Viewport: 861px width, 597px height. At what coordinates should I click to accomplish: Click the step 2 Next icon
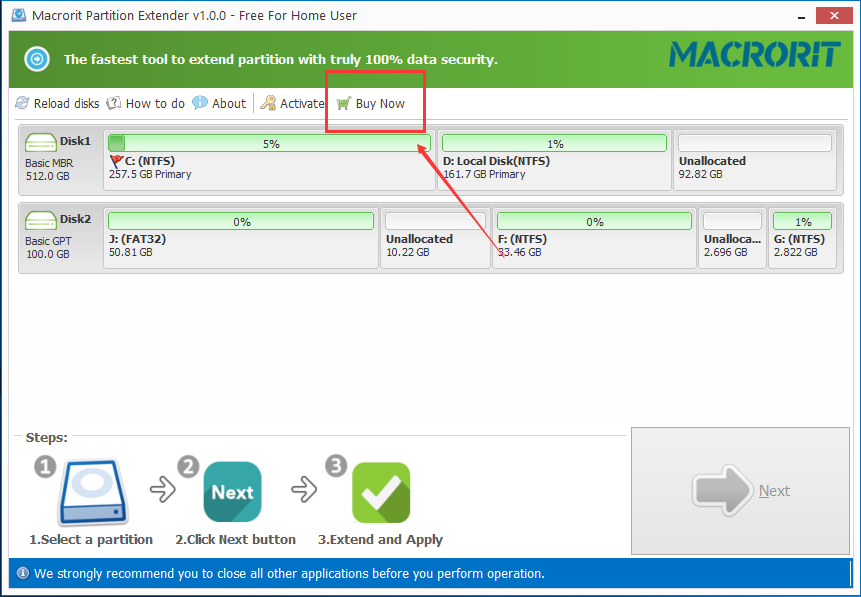(x=232, y=492)
